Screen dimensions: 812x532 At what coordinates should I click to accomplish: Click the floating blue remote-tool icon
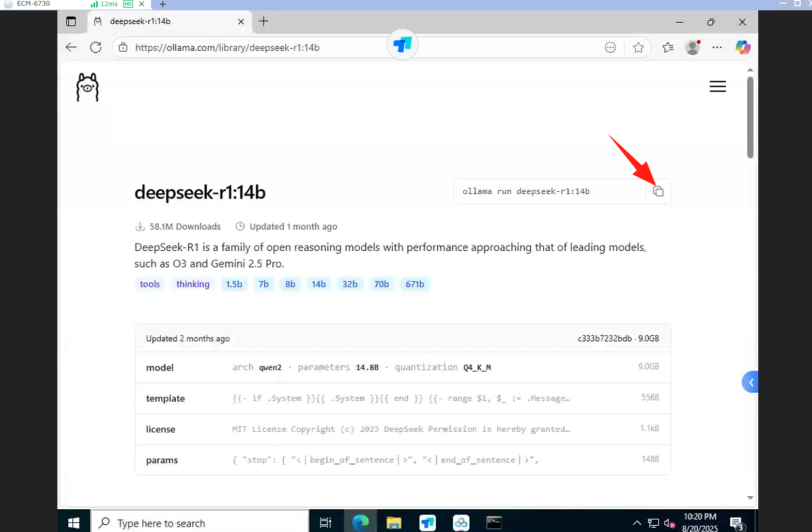tap(403, 45)
